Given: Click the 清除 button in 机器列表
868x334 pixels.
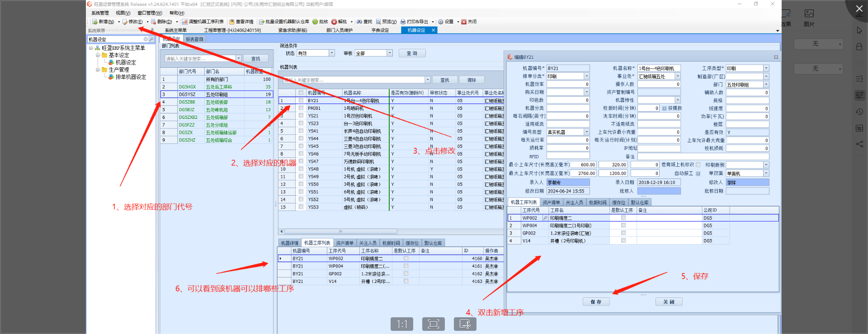Looking at the screenshot, I should [472, 80].
